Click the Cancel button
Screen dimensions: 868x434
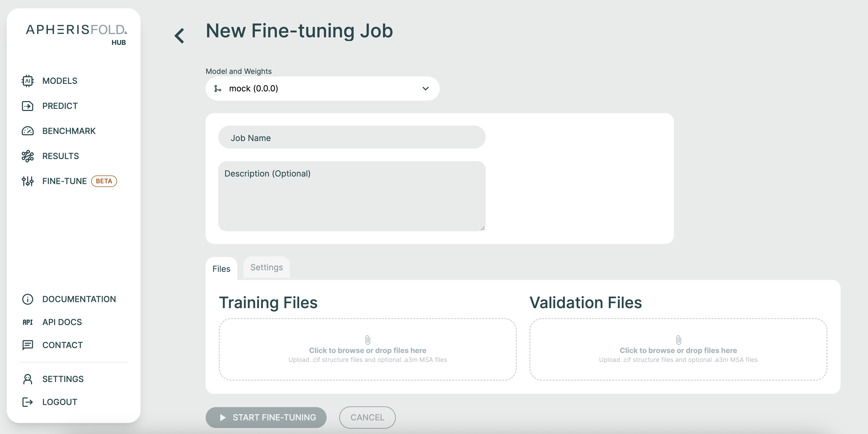[x=367, y=418]
